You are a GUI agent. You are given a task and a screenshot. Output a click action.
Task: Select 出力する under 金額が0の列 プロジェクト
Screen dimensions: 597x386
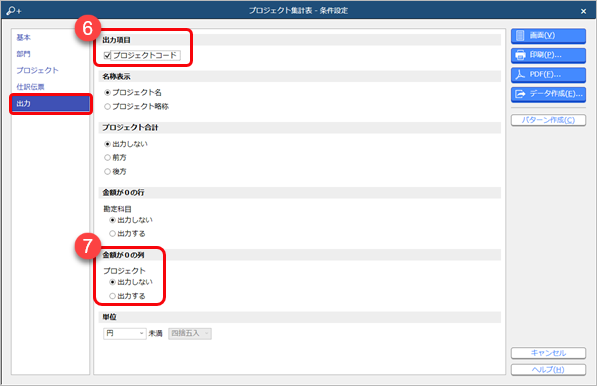coord(112,296)
